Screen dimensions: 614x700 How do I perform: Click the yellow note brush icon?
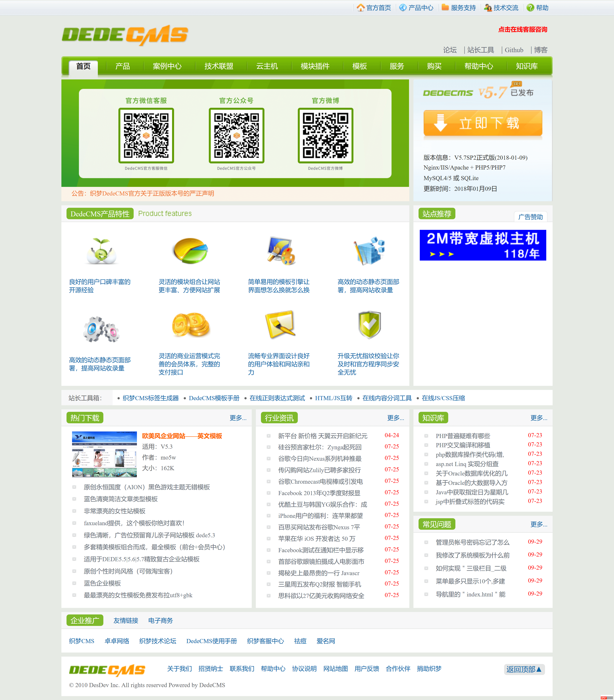tap(281, 325)
